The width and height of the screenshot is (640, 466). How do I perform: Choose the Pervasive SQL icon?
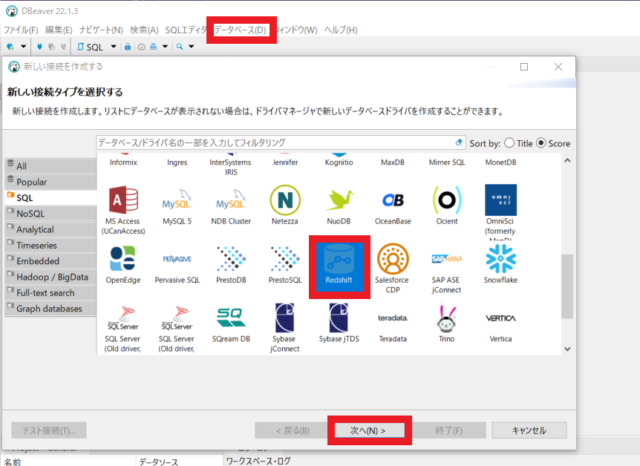point(177,259)
